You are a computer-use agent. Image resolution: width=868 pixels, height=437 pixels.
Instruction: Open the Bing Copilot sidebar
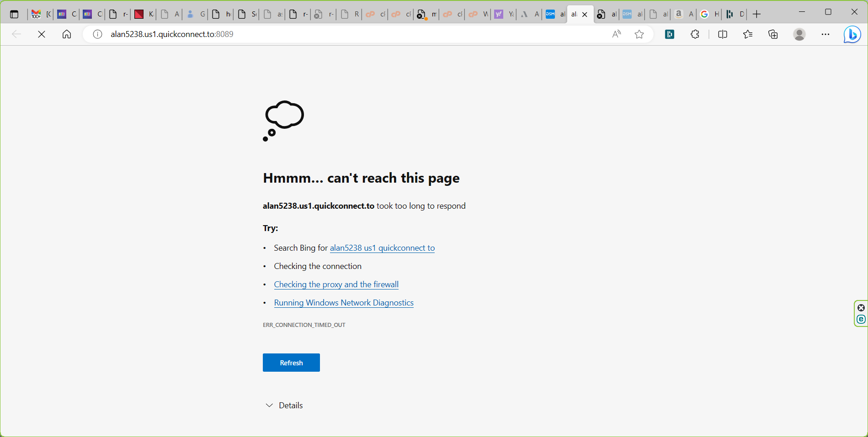[852, 35]
